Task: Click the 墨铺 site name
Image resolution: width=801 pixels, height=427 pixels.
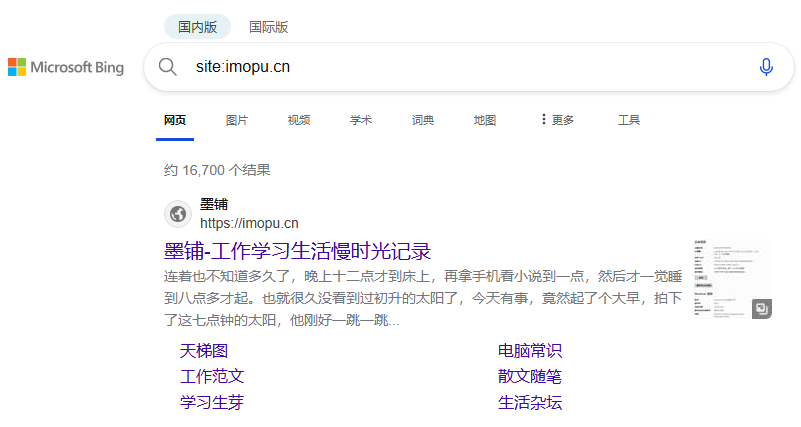Action: click(x=214, y=205)
